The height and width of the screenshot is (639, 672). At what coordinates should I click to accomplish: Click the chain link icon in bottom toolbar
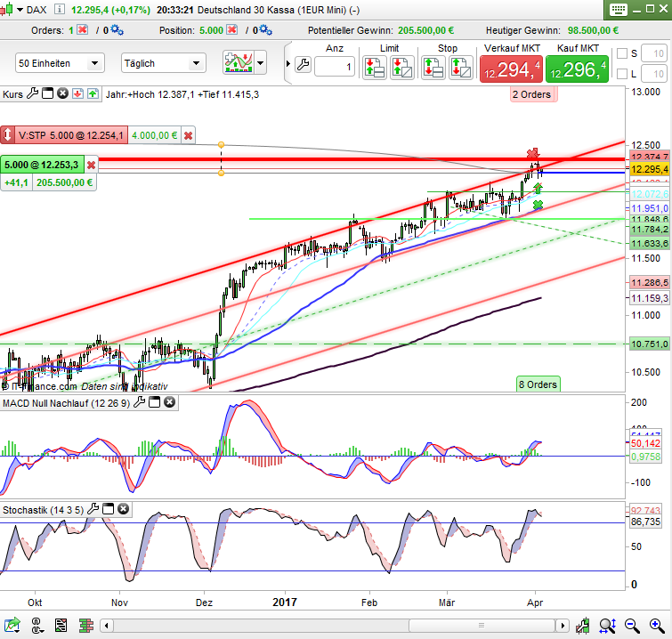[x=37, y=626]
